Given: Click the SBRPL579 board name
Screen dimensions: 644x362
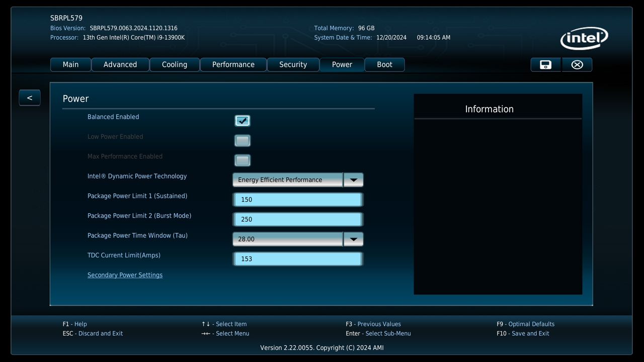Looking at the screenshot, I should click(x=66, y=18).
